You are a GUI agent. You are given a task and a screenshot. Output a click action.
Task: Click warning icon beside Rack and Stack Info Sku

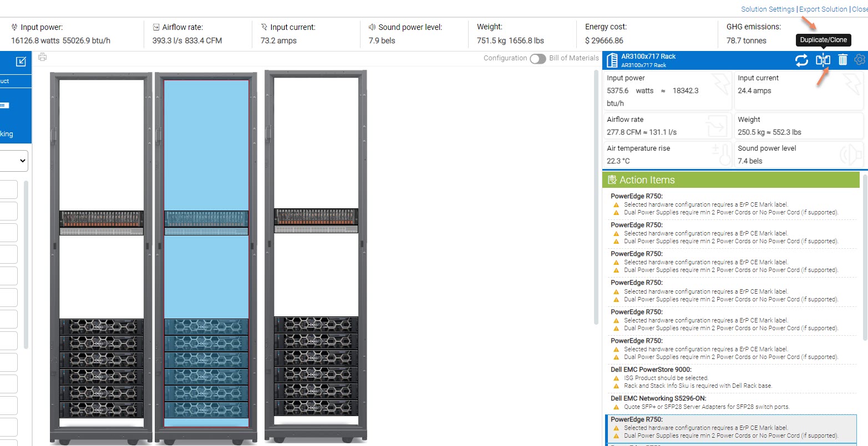(x=616, y=386)
